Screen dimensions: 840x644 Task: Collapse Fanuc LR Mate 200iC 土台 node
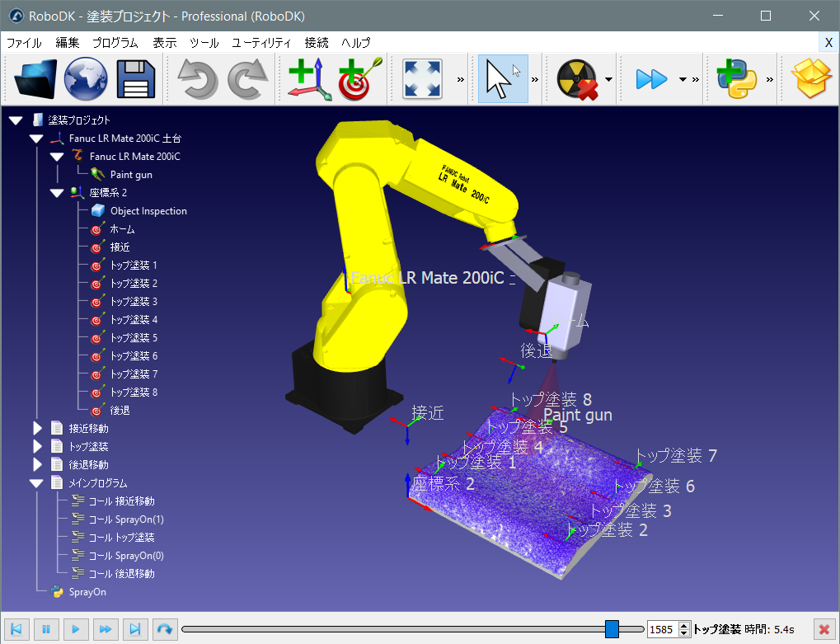tap(36, 139)
